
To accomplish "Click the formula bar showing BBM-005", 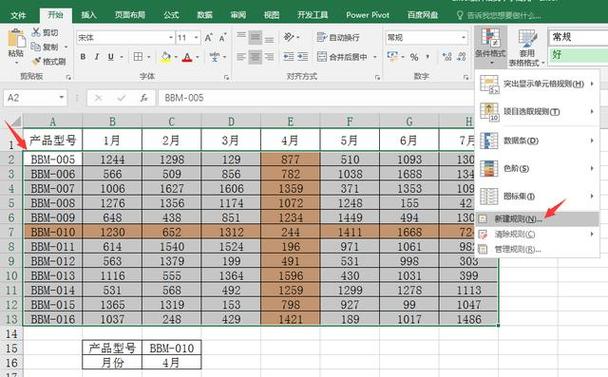I will click(x=316, y=98).
